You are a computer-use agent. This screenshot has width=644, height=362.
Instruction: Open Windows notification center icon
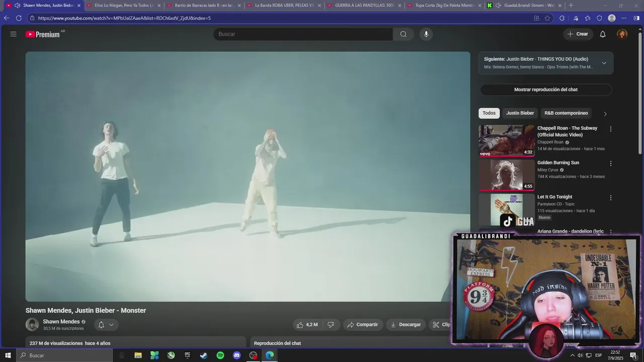[633, 355]
